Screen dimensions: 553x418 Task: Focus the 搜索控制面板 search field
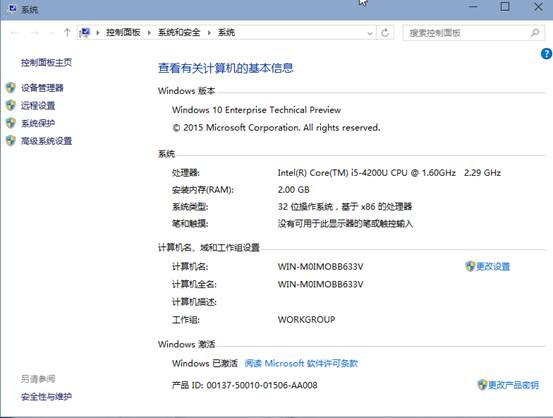pos(466,33)
